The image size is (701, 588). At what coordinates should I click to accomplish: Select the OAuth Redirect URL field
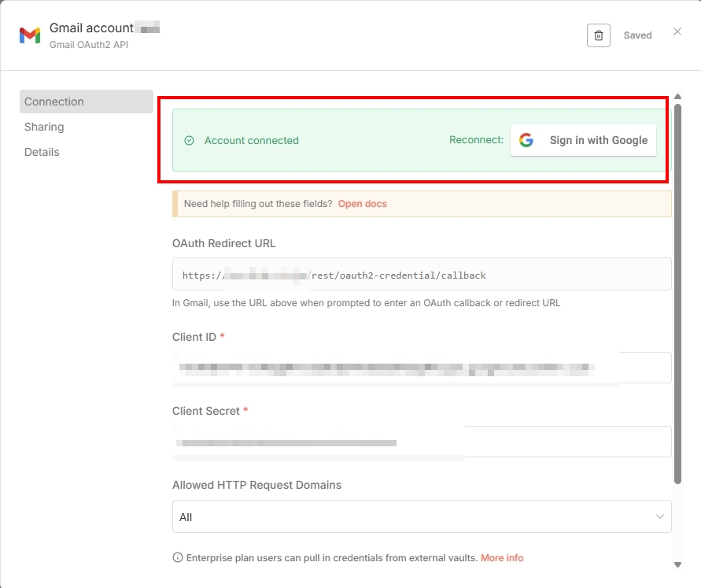pyautogui.click(x=422, y=274)
